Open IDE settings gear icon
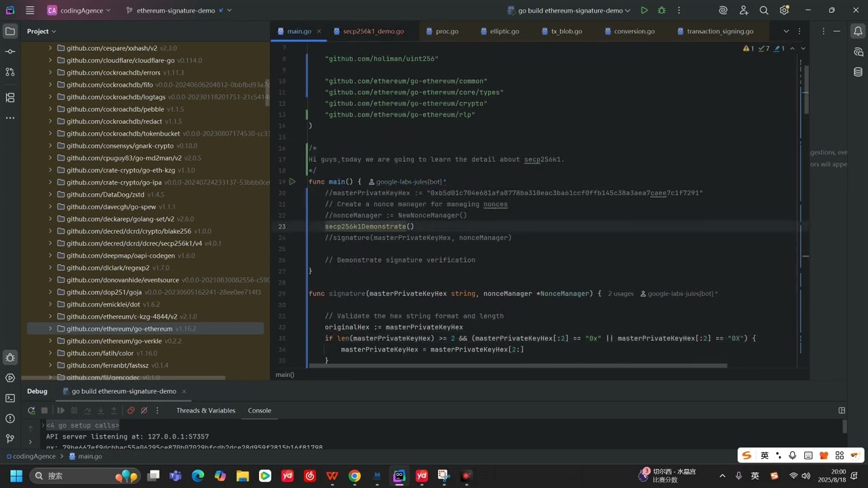 (785, 10)
